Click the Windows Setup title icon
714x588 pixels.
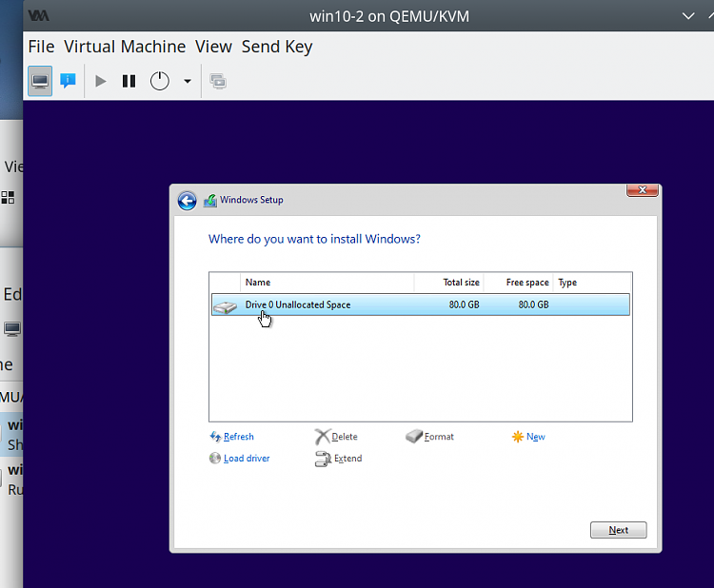pos(210,200)
